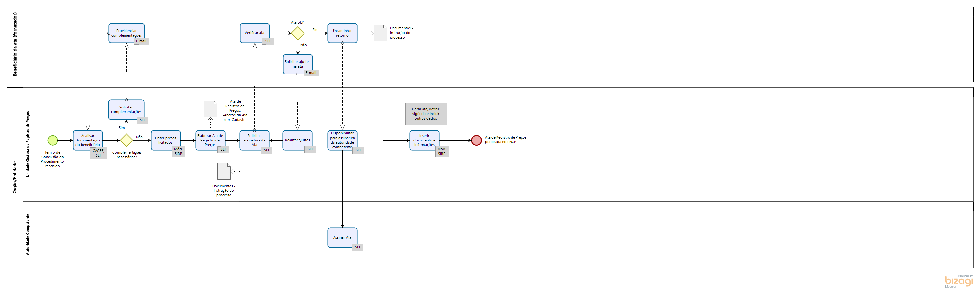This screenshot has width=980, height=298.
Task: Click document icon below 'Solicitar assinatura da Ata'
Action: tap(224, 171)
